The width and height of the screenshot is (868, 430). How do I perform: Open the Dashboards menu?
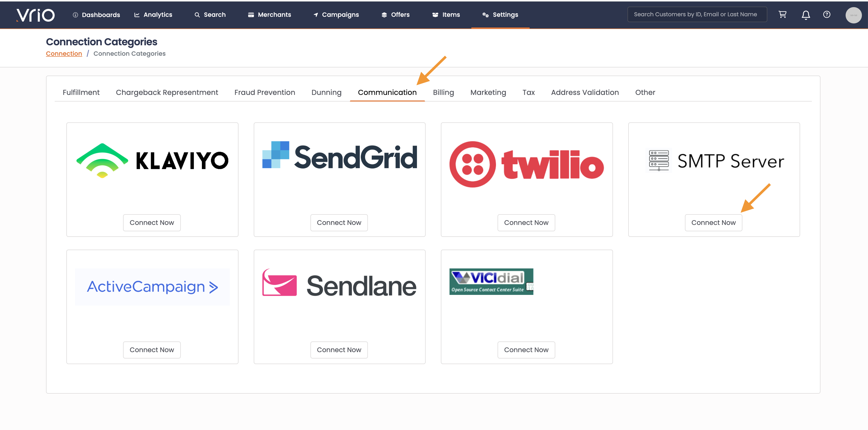click(96, 15)
